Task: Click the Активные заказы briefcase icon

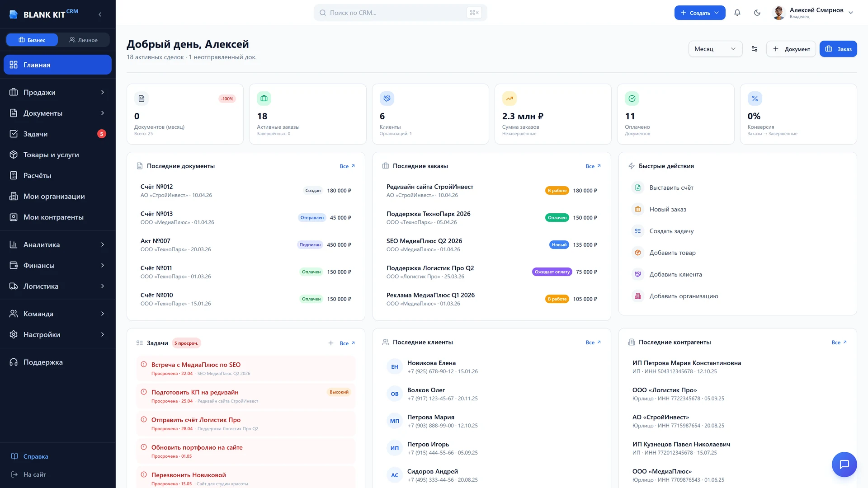Action: click(x=264, y=99)
